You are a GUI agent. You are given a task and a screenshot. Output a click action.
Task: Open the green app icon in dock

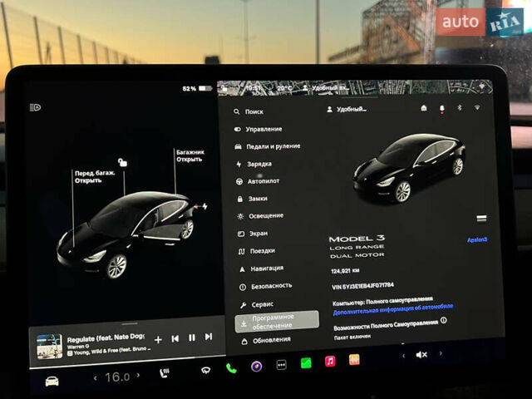click(x=306, y=363)
